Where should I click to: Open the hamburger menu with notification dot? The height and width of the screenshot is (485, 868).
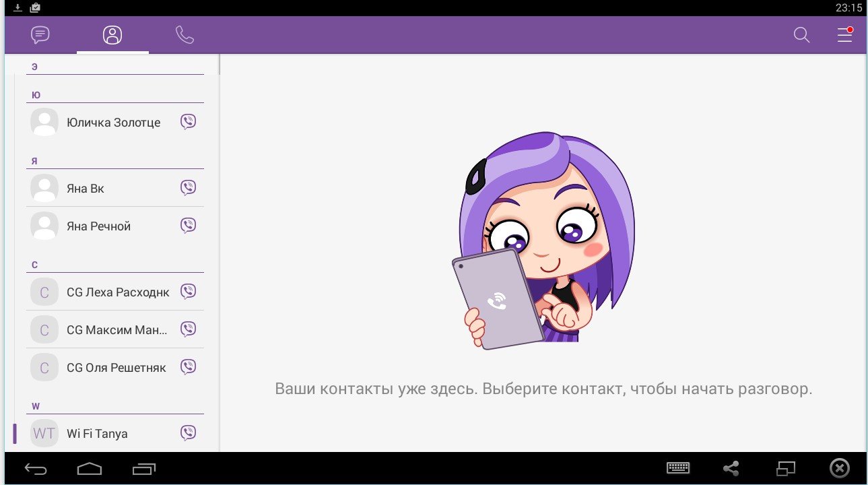click(844, 35)
